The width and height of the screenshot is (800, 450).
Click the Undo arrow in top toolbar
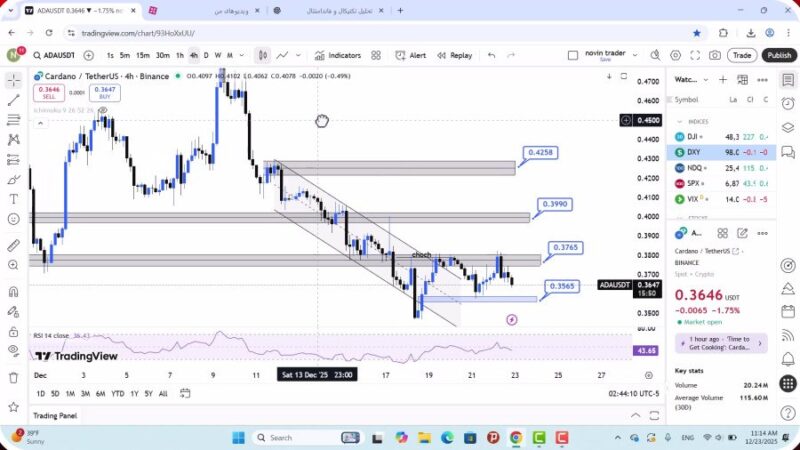(492, 55)
